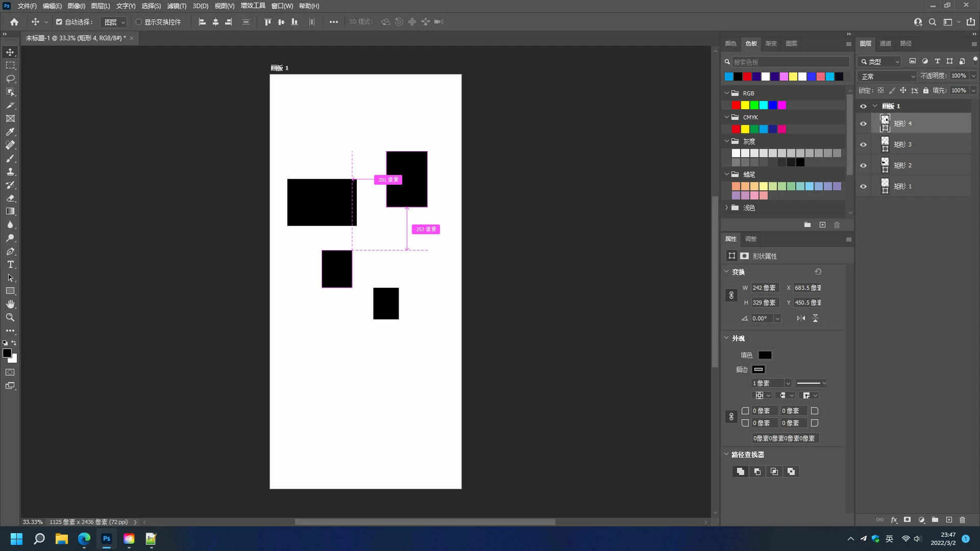
Task: Select the 矩形 1 layer
Action: point(919,186)
